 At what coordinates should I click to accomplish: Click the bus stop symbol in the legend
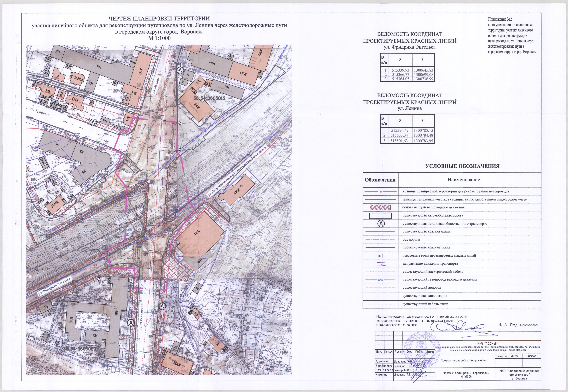pyautogui.click(x=381, y=224)
